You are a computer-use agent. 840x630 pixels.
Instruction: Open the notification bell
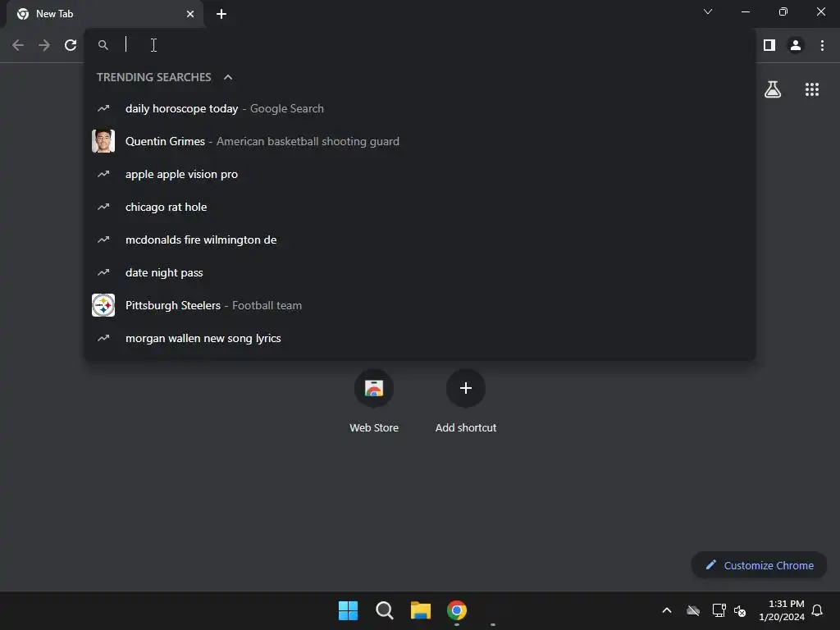[x=817, y=610]
